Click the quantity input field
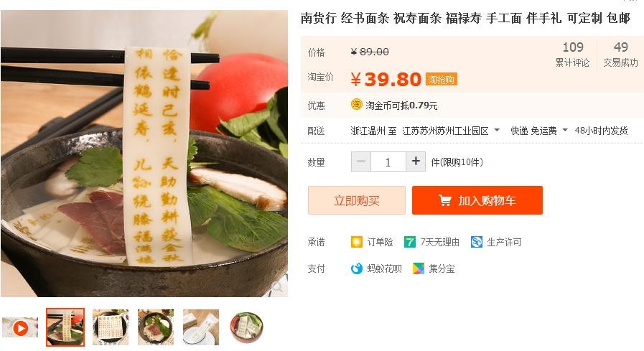 (x=388, y=162)
